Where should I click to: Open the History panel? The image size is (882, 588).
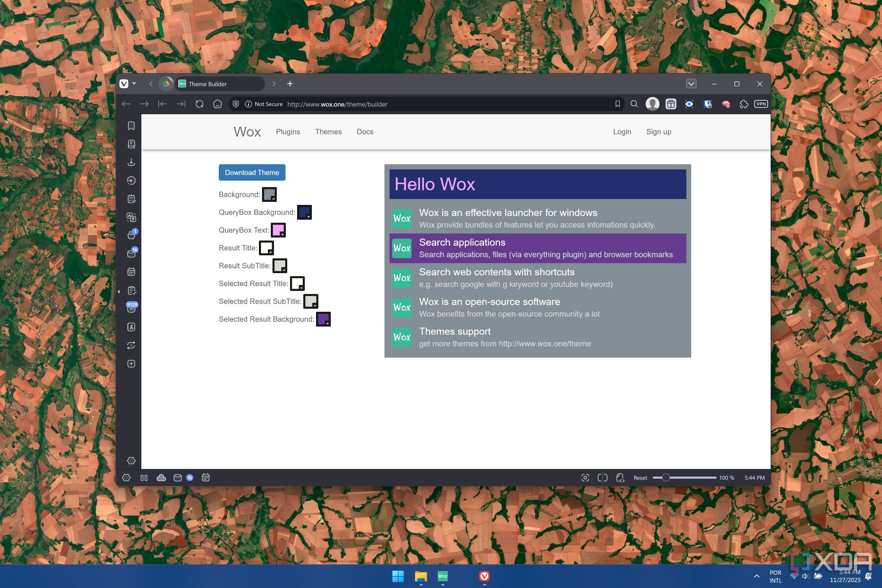[131, 180]
